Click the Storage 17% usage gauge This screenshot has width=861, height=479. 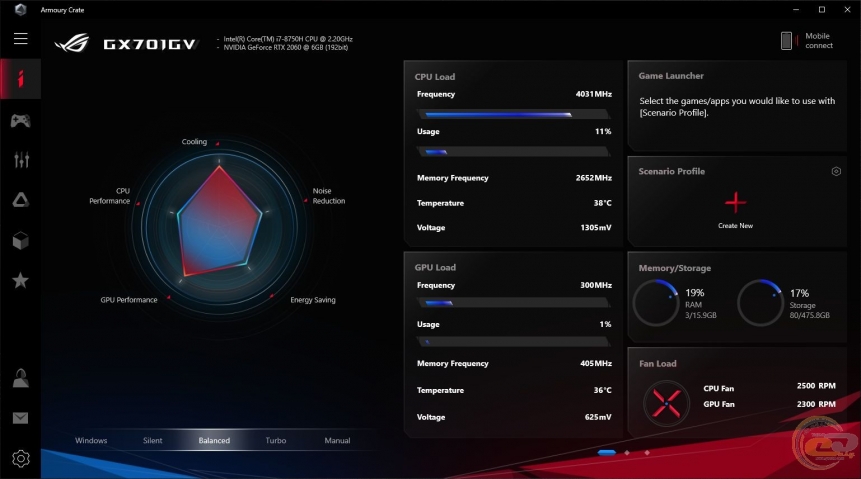(760, 303)
